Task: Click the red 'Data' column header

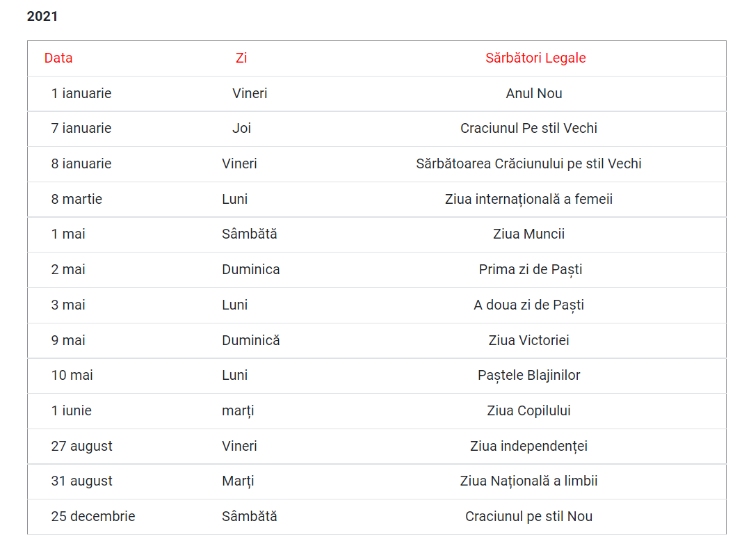Action: 58,58
